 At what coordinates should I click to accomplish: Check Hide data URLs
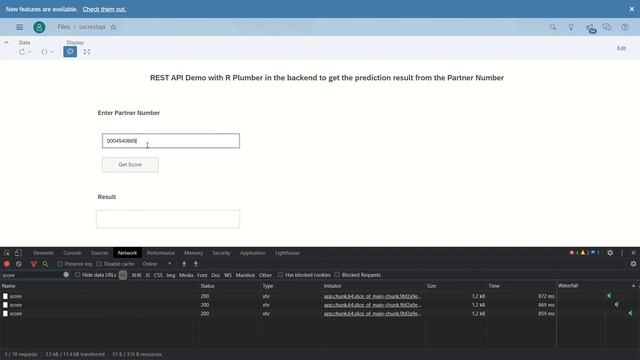[78, 275]
